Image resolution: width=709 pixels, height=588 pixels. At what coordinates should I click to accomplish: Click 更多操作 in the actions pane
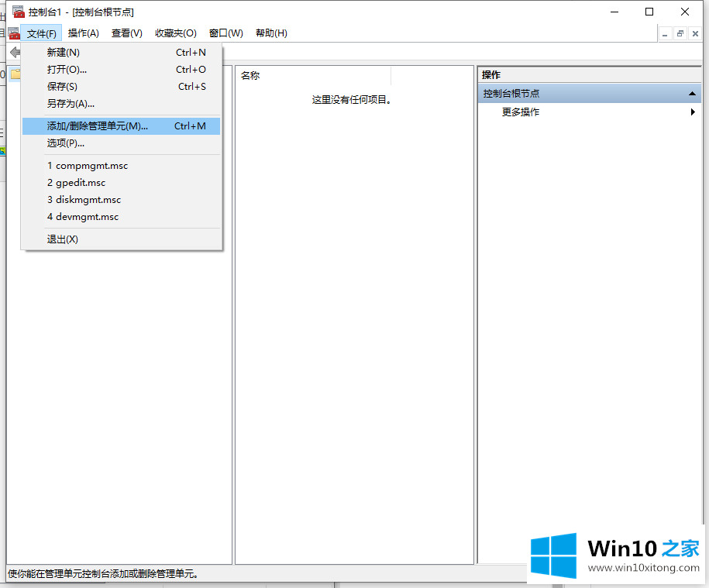tap(521, 112)
